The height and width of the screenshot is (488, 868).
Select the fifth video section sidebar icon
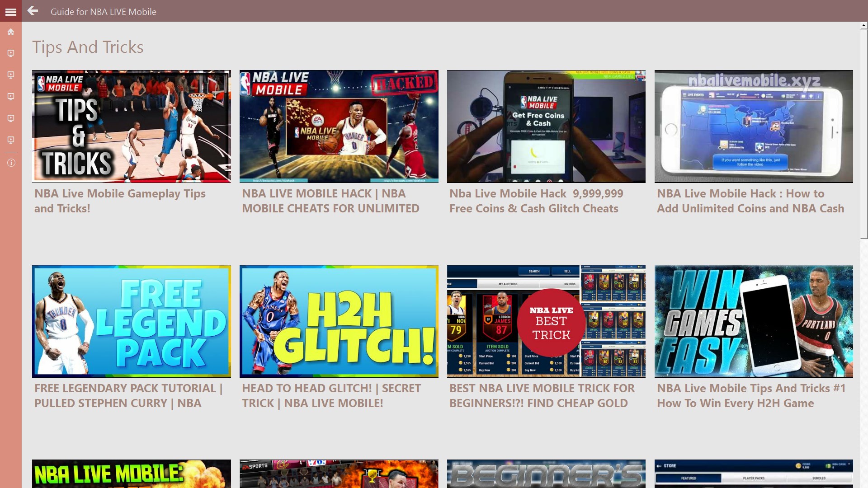click(11, 140)
